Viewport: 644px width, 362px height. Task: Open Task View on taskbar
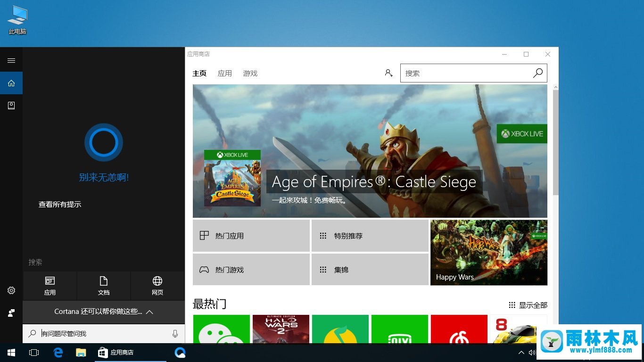(34, 353)
